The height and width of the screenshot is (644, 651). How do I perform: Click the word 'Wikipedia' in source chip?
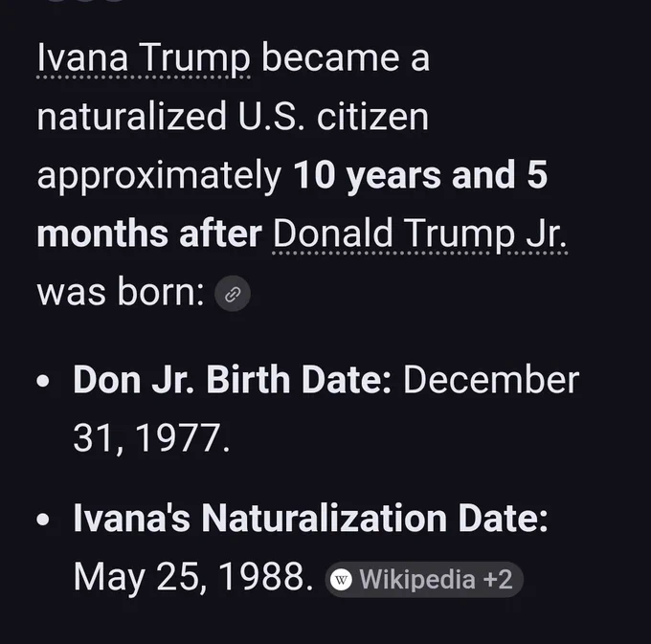[x=416, y=580]
